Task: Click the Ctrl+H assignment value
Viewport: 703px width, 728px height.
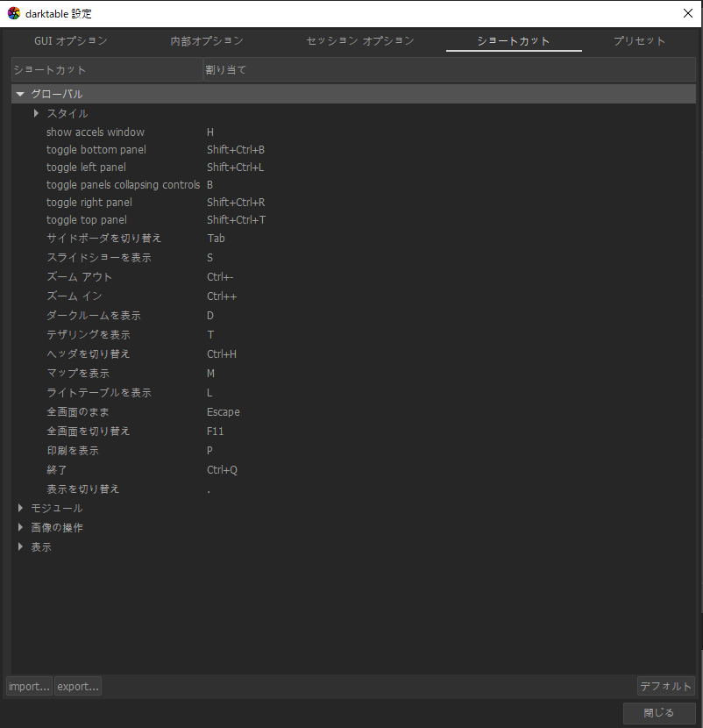Action: coord(222,354)
